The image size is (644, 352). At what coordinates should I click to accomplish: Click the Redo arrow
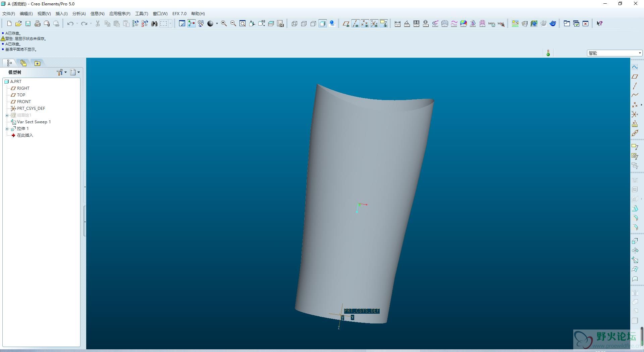[x=84, y=24]
